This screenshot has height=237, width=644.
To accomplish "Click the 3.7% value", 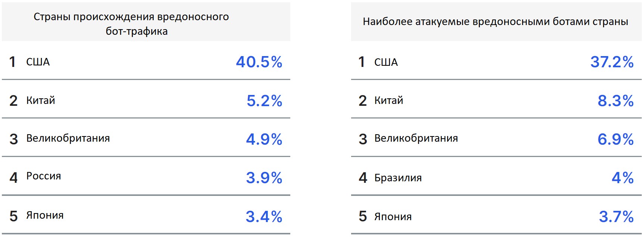I will tap(616, 216).
